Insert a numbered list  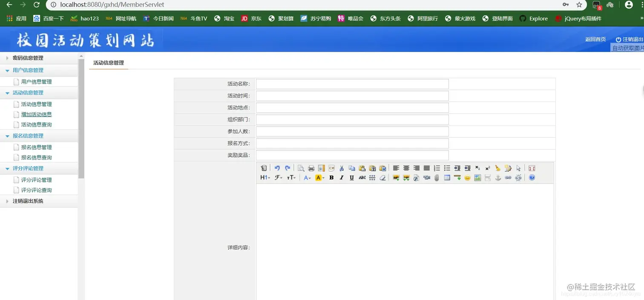(437, 168)
